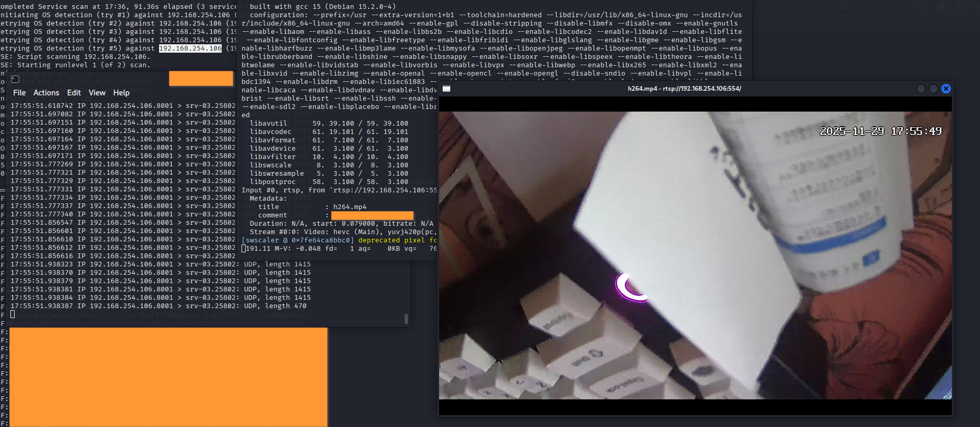Click the faint account icon in the browser toolbar
Screen dimensions: 980x427
pyautogui.click(x=942, y=6)
